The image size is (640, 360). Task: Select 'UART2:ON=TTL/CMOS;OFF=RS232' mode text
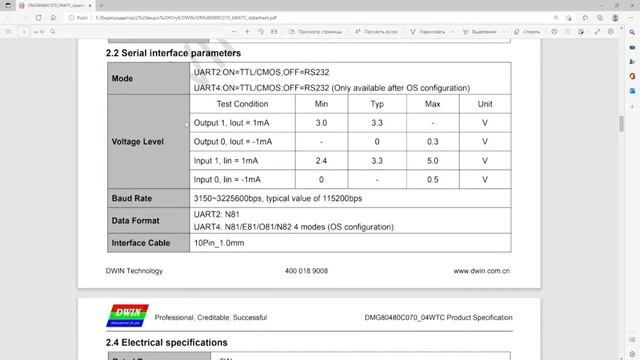point(261,72)
